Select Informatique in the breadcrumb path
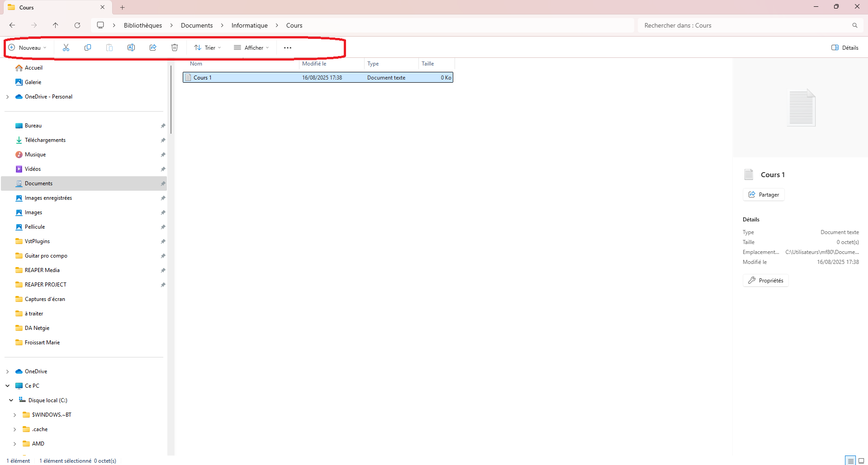868x465 pixels. (x=249, y=25)
